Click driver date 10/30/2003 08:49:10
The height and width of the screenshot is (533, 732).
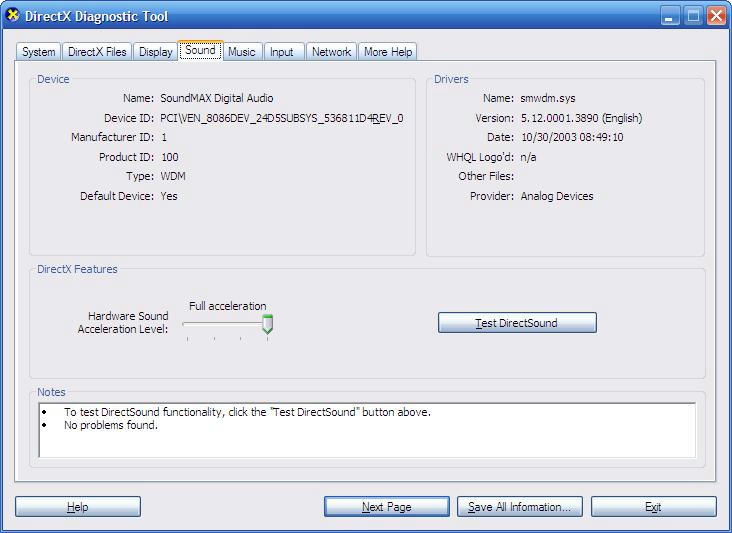click(572, 137)
